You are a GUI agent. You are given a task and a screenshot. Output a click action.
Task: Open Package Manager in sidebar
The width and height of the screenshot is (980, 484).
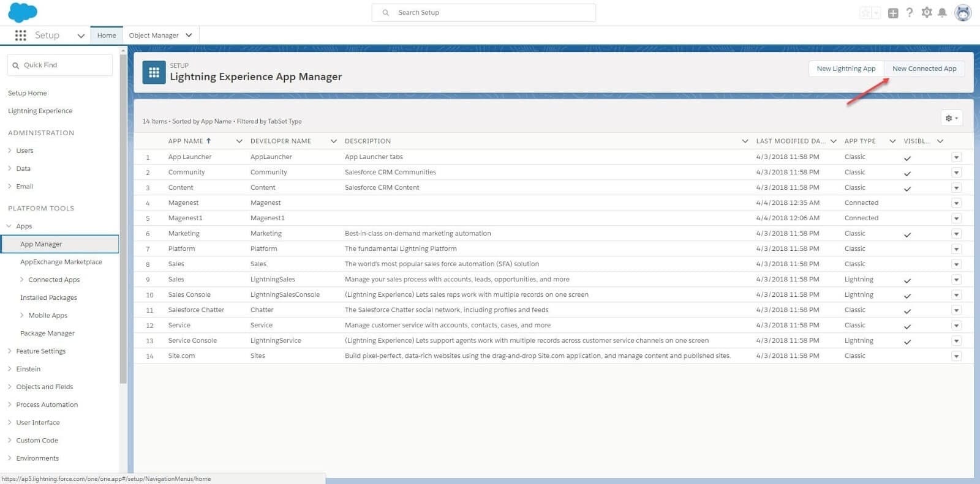[x=48, y=333]
